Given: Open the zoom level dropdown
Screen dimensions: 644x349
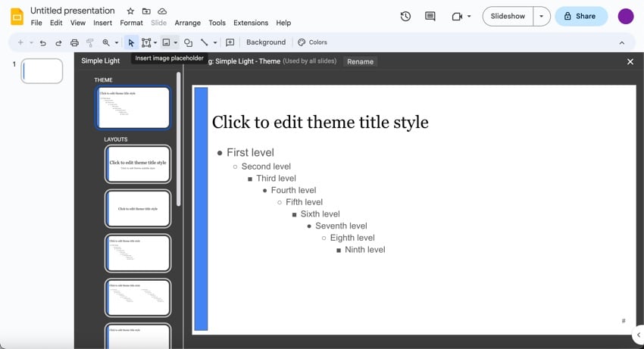Looking at the screenshot, I should click(117, 43).
